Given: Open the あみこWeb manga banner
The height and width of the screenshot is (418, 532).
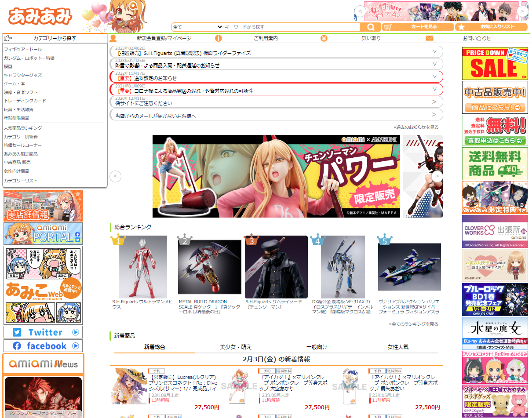Looking at the screenshot, I should click(43, 285).
